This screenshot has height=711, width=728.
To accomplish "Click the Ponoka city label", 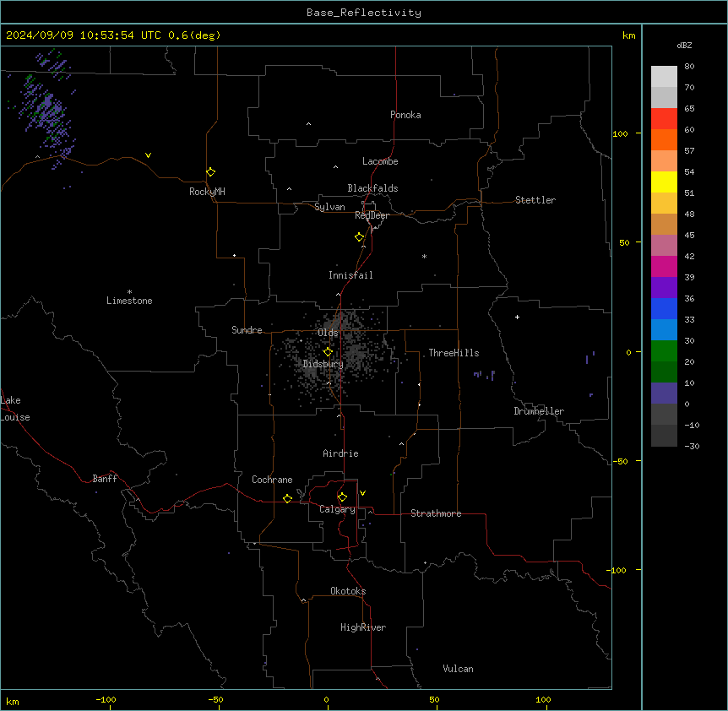I will click(405, 115).
